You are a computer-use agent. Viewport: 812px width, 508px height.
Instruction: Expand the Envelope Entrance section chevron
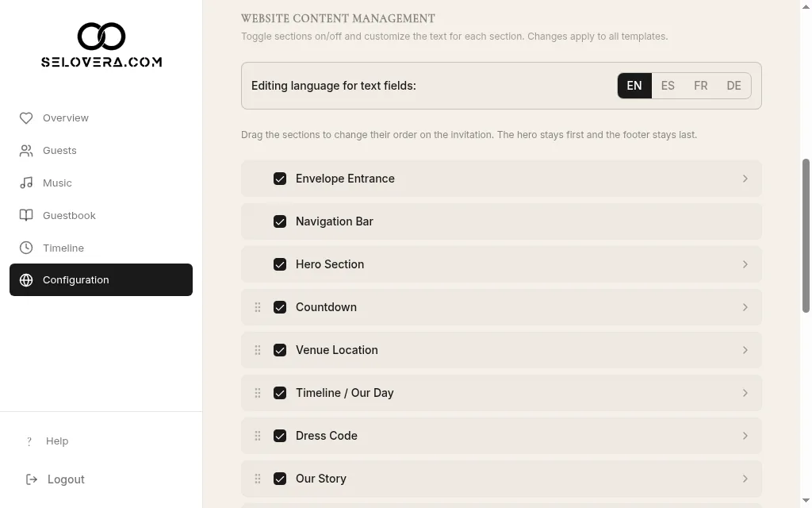pos(745,179)
